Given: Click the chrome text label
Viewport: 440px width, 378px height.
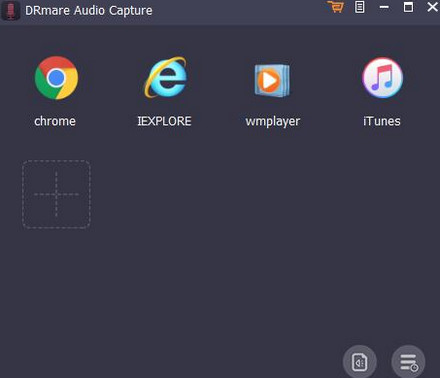Looking at the screenshot, I should 55,121.
